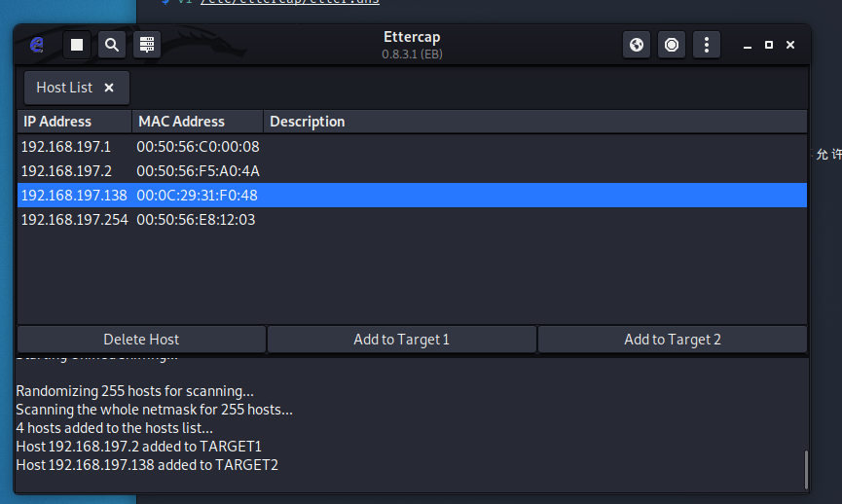Close the Host List tab
Image resolution: width=842 pixels, height=504 pixels.
109,88
